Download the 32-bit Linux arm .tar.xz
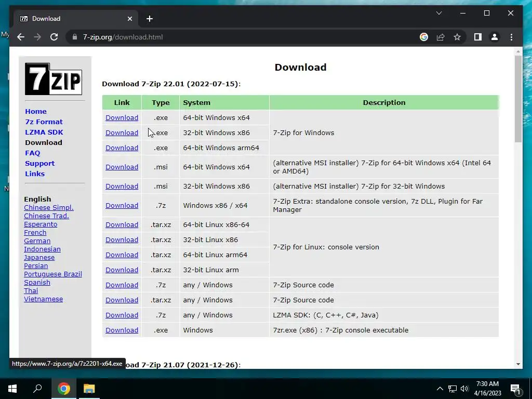Screen dimensions: 532x399 [x=122, y=270]
